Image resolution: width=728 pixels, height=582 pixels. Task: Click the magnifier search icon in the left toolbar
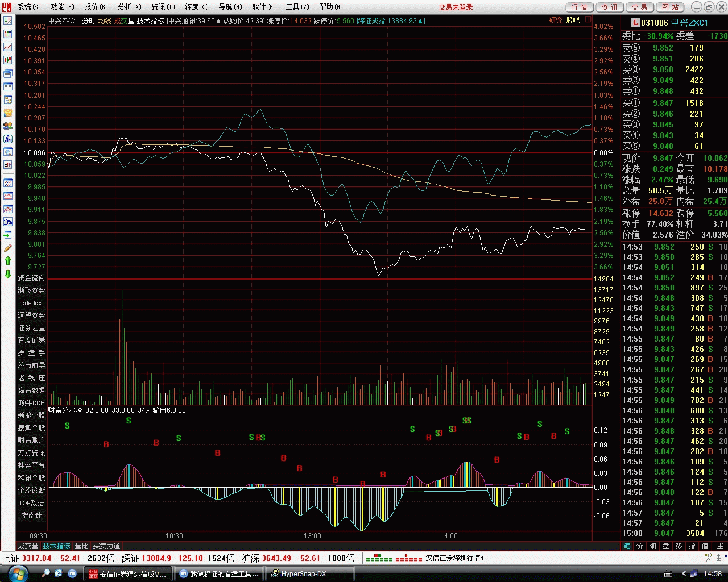pos(8,152)
